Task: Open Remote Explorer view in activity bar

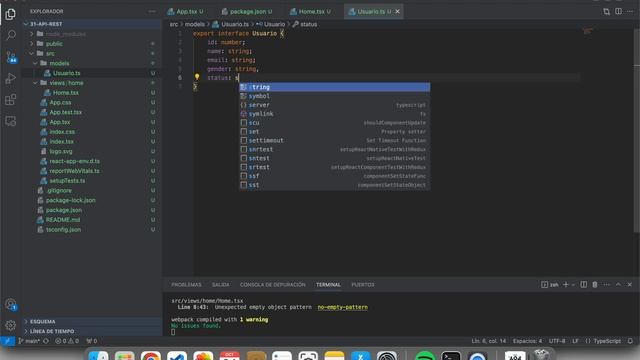Action: (x=11, y=121)
